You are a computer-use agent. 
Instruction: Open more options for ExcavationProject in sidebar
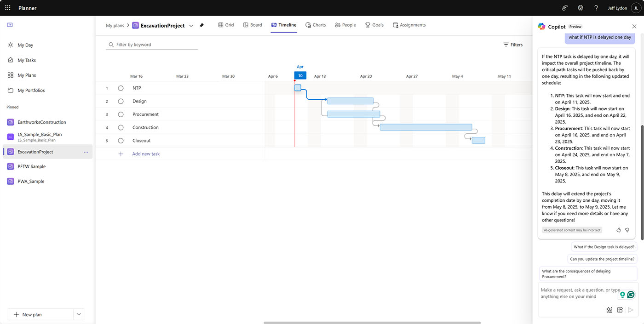86,152
